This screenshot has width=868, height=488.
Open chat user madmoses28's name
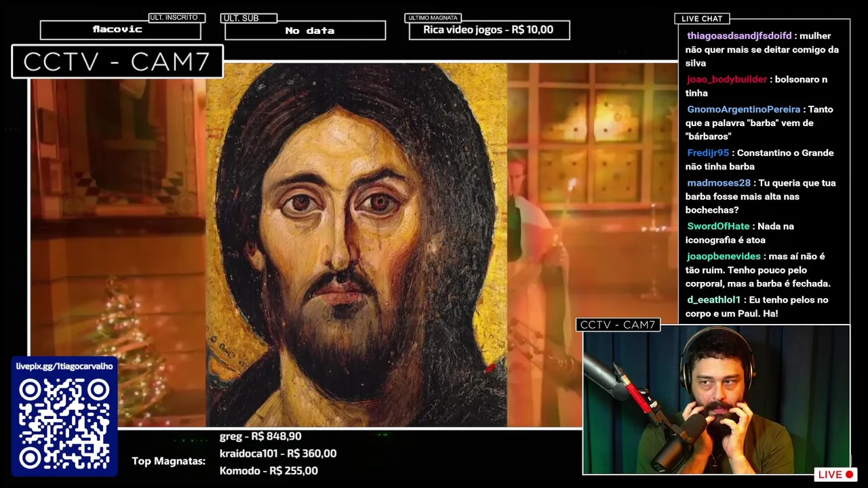click(x=719, y=183)
